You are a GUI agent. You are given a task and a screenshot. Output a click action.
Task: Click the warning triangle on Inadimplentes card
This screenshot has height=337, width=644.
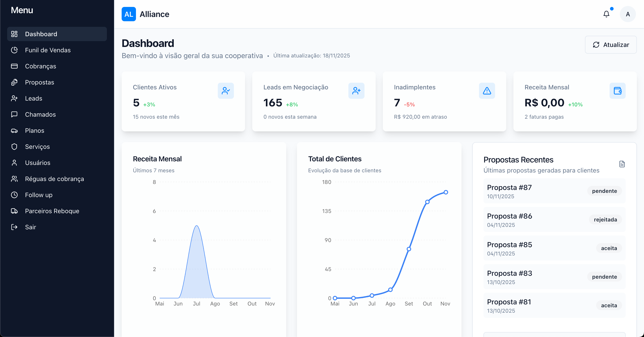(x=487, y=91)
